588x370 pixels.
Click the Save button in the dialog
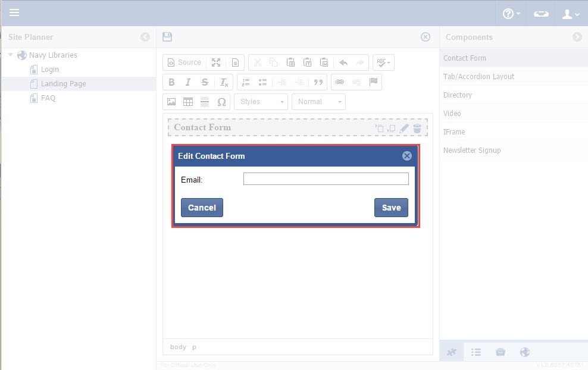[391, 208]
